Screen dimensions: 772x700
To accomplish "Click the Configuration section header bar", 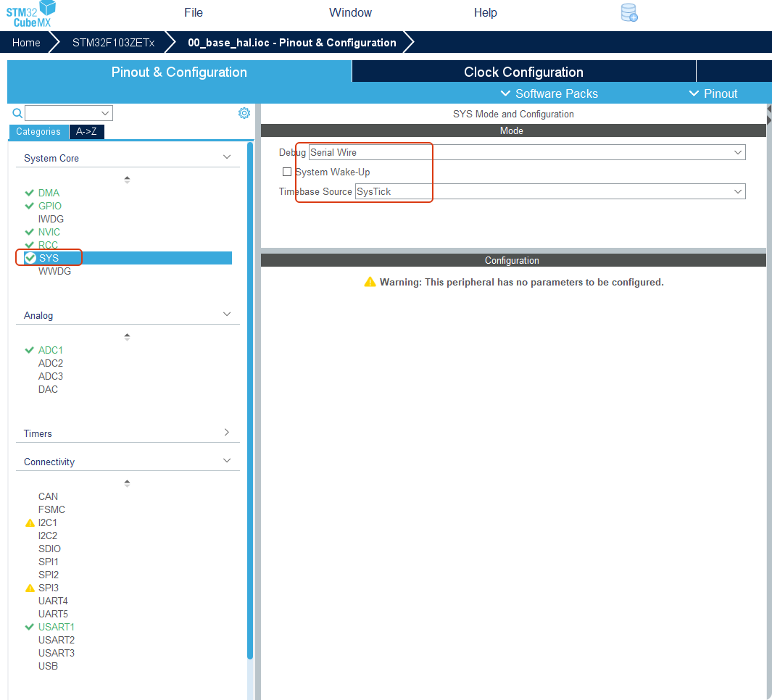I will coord(513,260).
